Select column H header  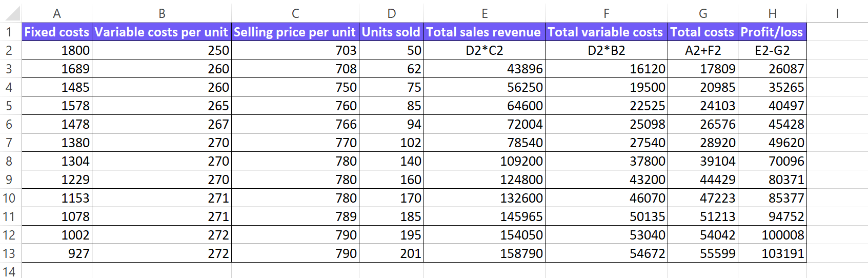[x=773, y=13]
